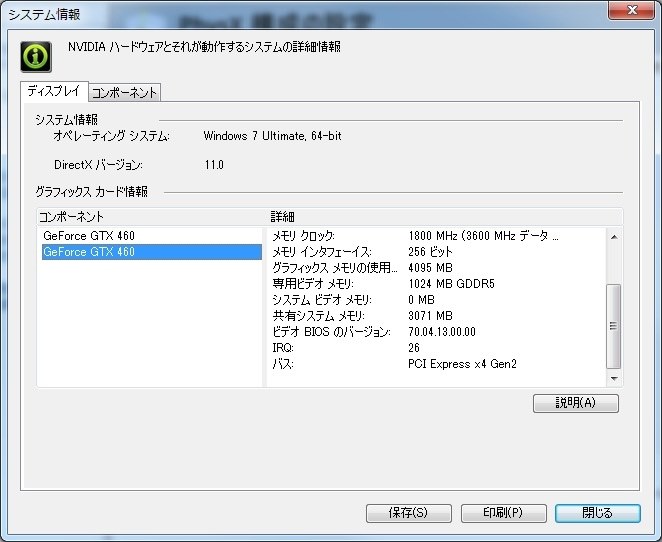Viewport: 662px width, 542px height.
Task: Click the 説明(A) button
Action: (x=576, y=403)
